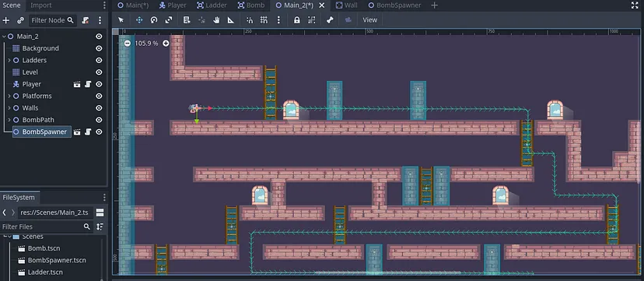Zoom in the viewport with plus button
This screenshot has width=644, height=281.
coord(166,43)
